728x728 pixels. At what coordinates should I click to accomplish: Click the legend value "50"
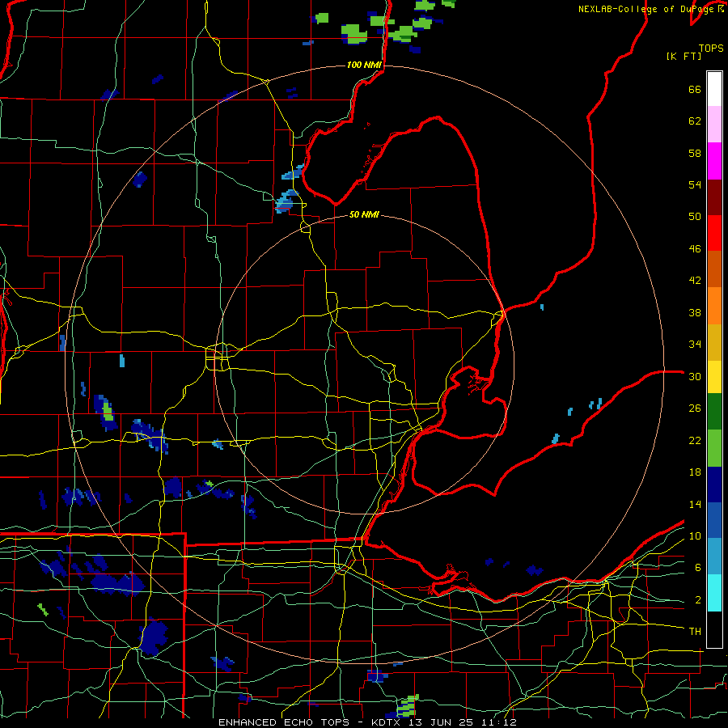pos(695,217)
